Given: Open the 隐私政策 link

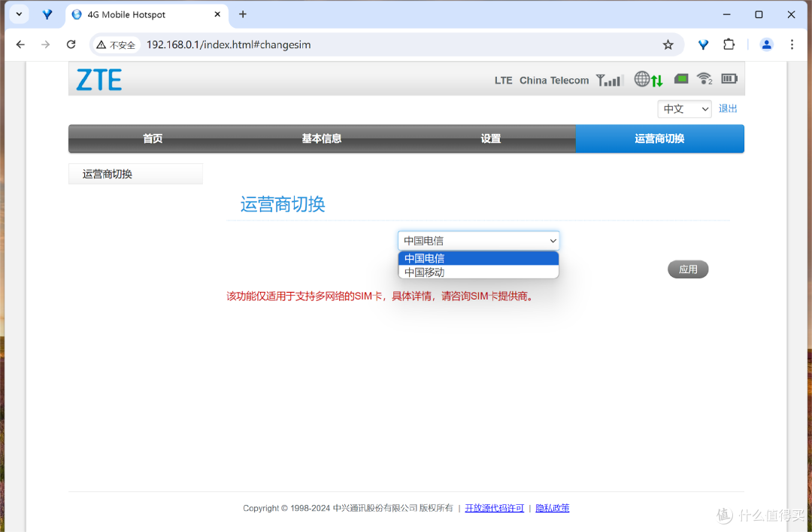Looking at the screenshot, I should tap(553, 508).
